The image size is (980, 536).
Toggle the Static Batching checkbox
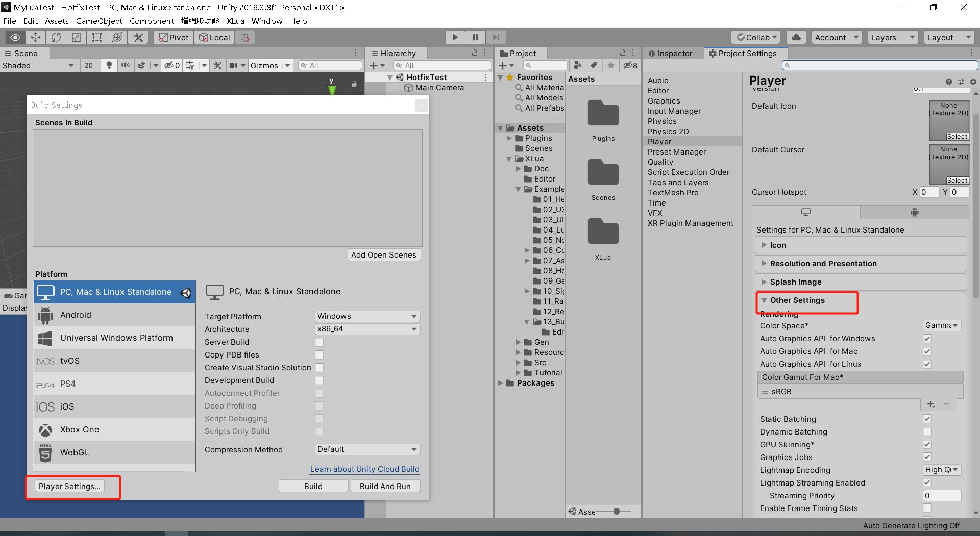pos(927,419)
